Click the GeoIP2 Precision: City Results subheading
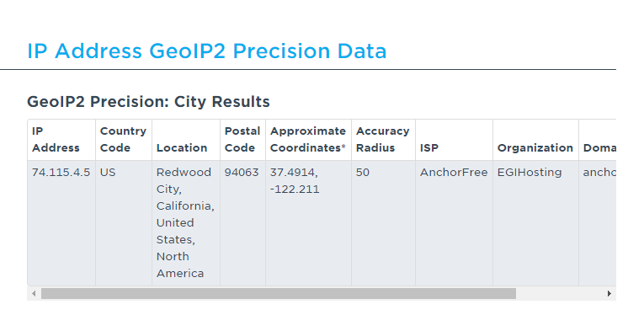 (148, 102)
